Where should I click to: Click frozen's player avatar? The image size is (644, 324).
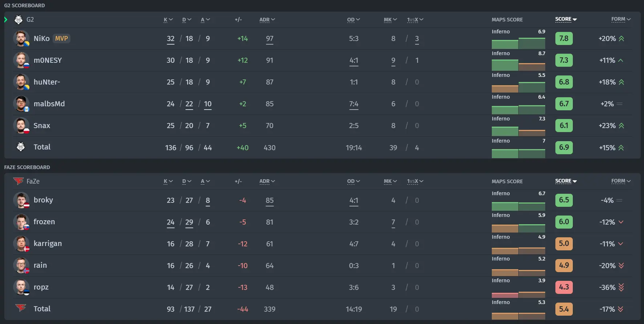click(21, 222)
